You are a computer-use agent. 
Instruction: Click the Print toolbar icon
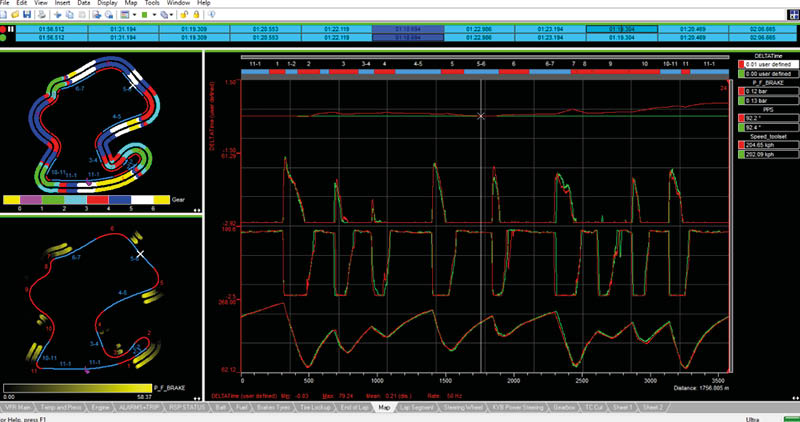pyautogui.click(x=42, y=14)
